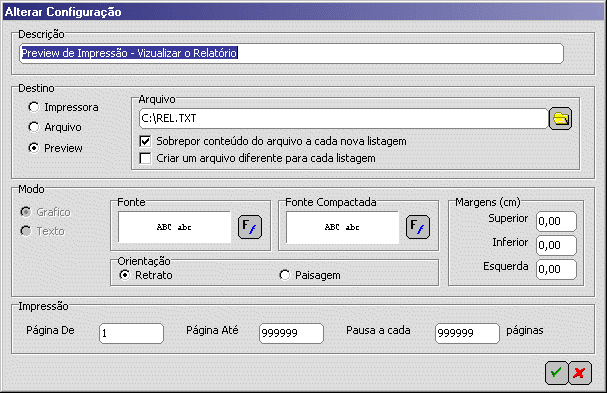
Task: Toggle Sobrepor conteúdo do arquivo checkbox
Action: 145,141
